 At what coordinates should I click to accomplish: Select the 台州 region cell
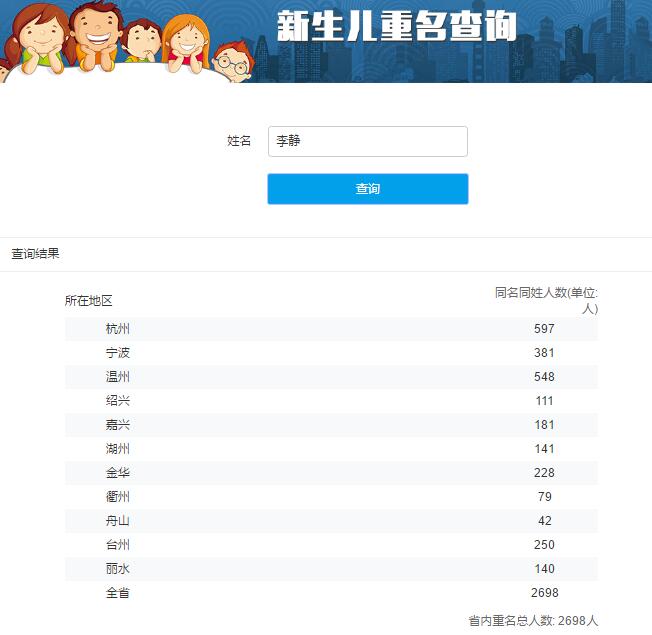pos(118,544)
